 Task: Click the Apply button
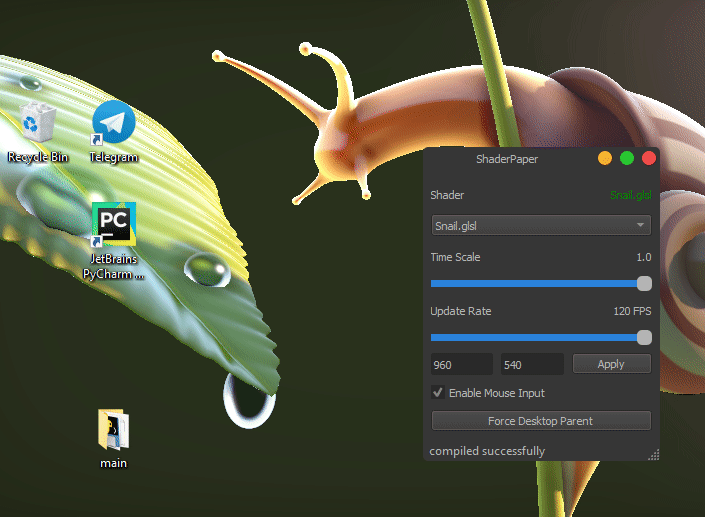point(610,364)
